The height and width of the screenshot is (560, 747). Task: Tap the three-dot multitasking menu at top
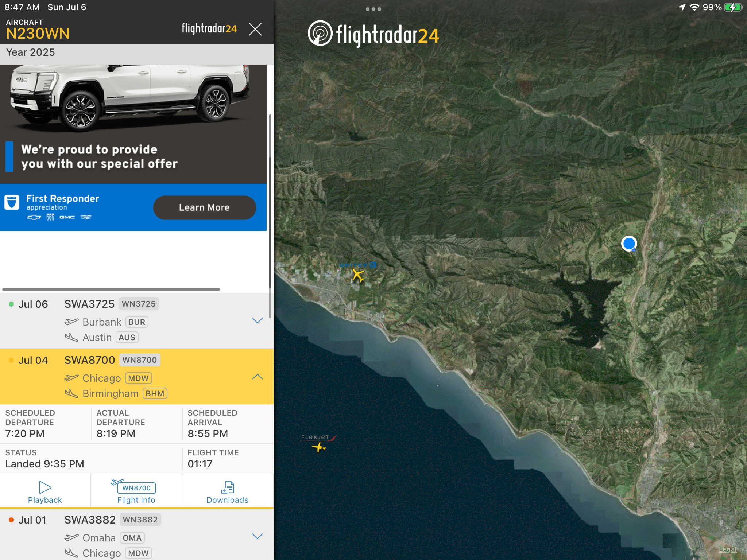(373, 9)
